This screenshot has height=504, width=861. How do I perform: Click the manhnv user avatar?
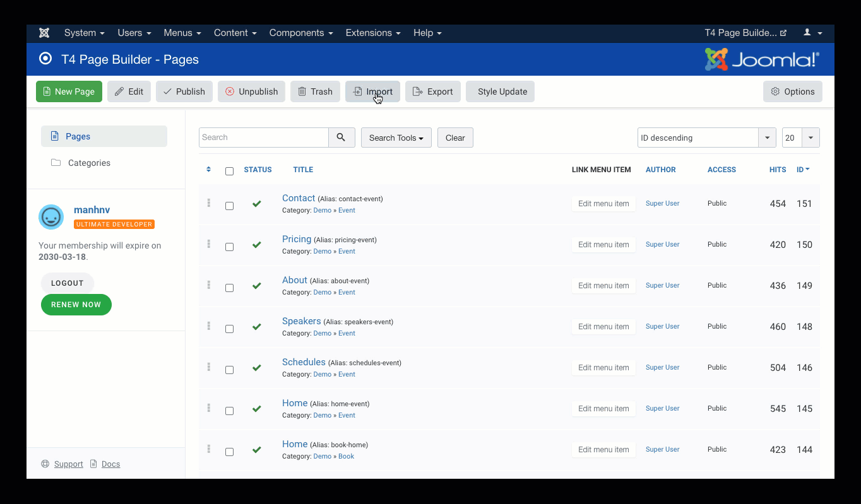(x=51, y=217)
